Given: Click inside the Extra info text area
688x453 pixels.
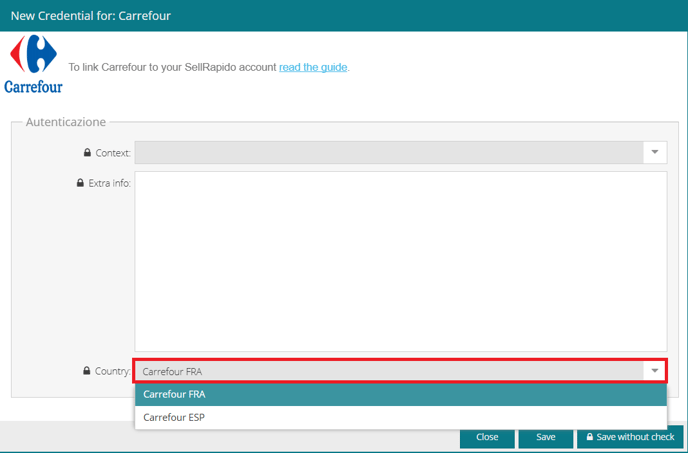Looking at the screenshot, I should (401, 261).
